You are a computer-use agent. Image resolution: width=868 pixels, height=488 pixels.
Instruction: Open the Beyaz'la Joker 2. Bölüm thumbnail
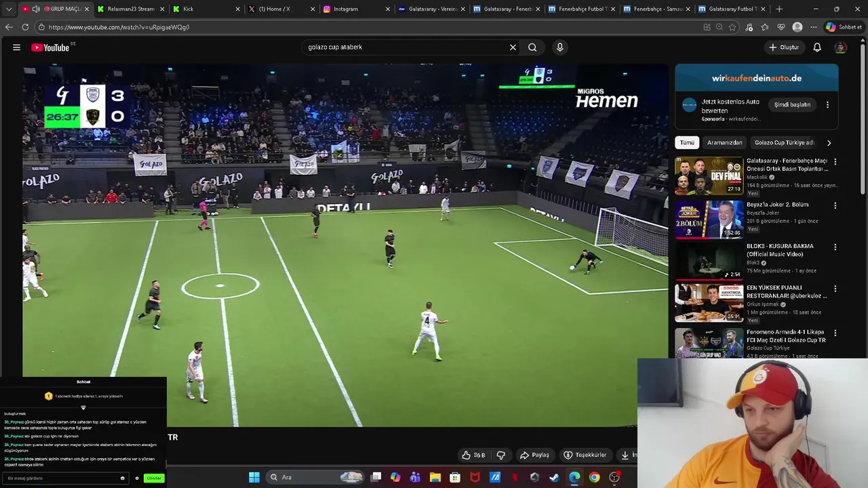[x=709, y=220]
